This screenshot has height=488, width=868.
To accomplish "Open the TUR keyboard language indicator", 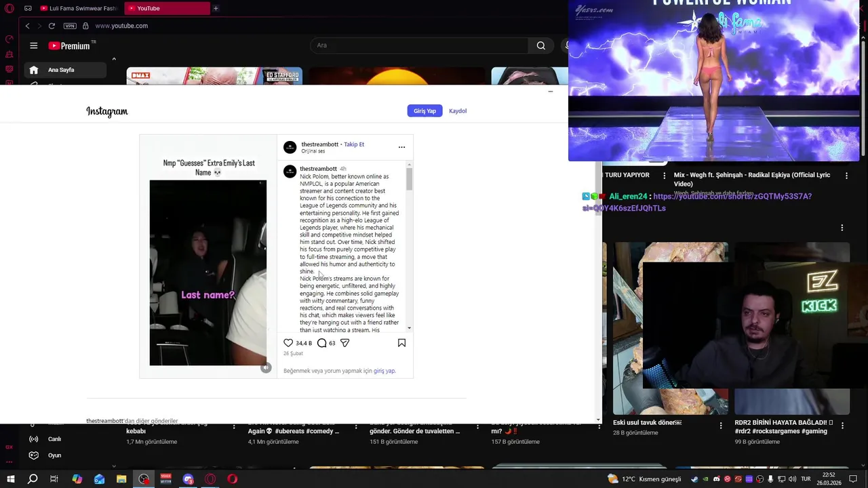I will (806, 479).
